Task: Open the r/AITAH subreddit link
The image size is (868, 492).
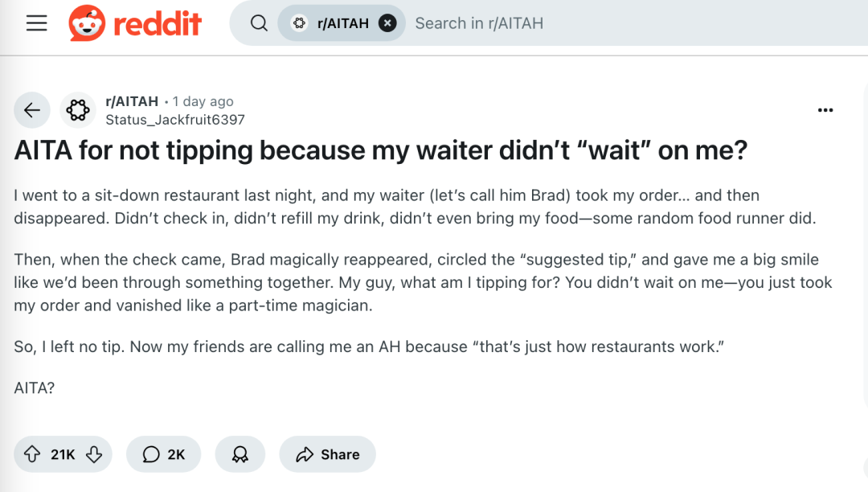Action: click(x=132, y=101)
